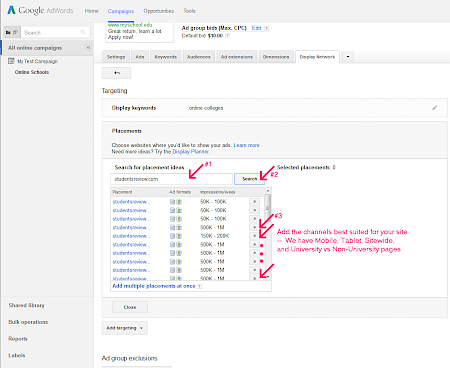Select the Online Schools ad group
Screen dimensions: 450x368
32,72
